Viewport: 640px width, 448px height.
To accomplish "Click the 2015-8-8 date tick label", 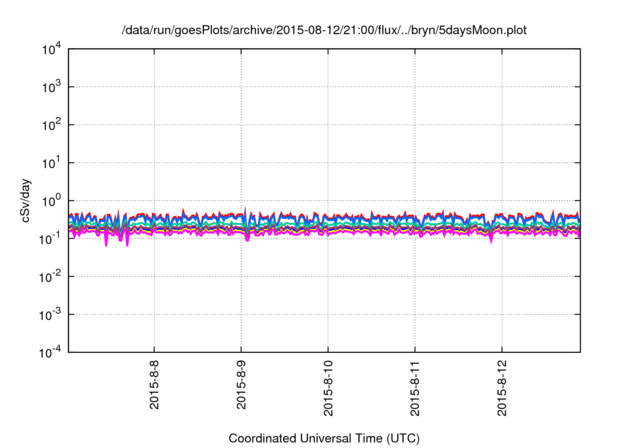I will [x=154, y=385].
